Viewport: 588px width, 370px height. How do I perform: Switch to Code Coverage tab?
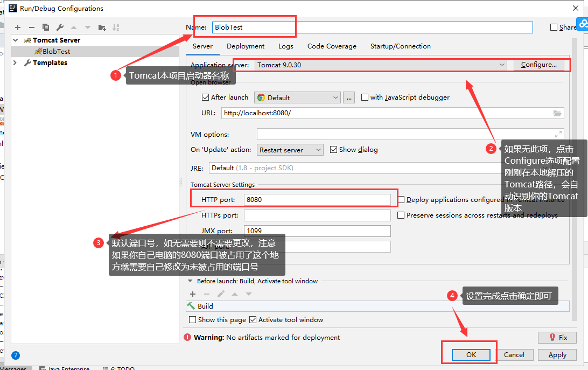tap(332, 46)
